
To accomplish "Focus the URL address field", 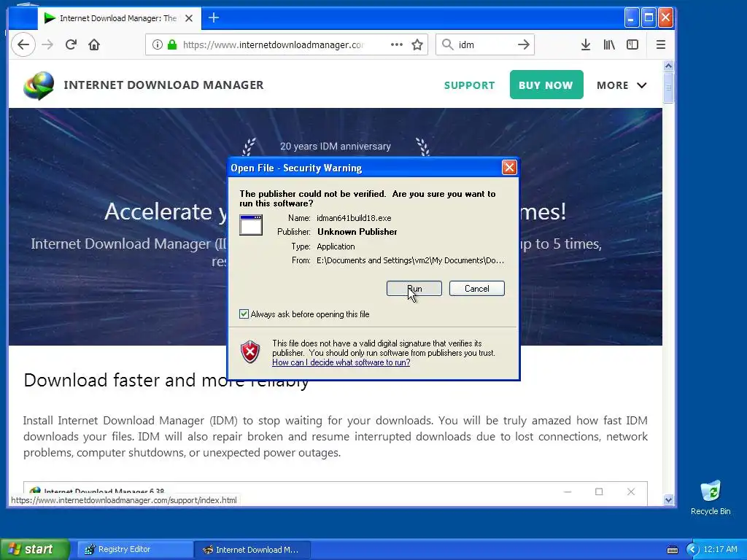I will pyautogui.click(x=273, y=44).
